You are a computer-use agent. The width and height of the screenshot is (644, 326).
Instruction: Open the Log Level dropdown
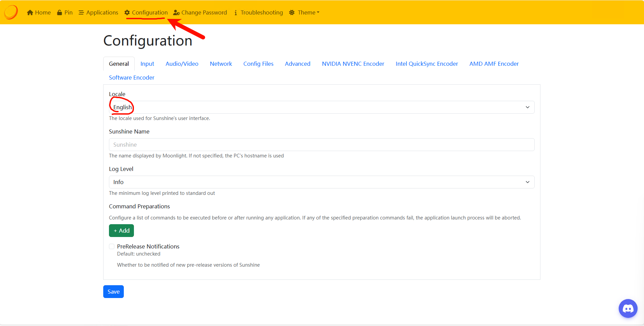click(321, 182)
